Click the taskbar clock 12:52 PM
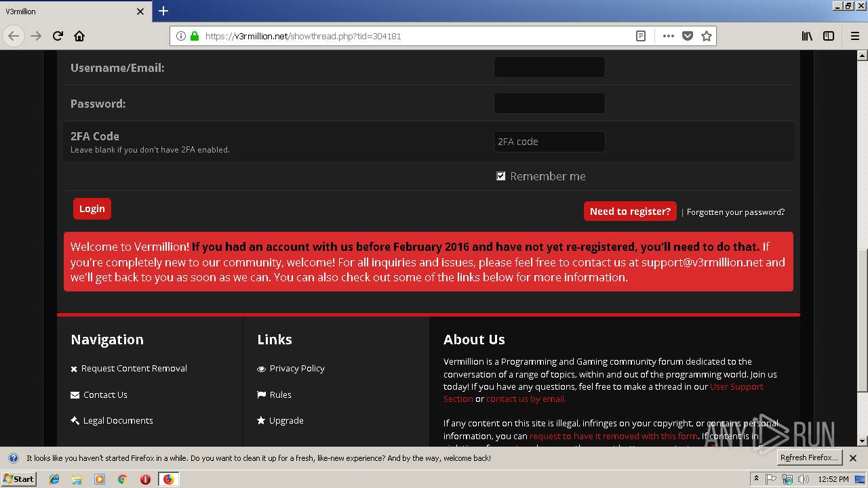Image resolution: width=868 pixels, height=488 pixels. (833, 479)
